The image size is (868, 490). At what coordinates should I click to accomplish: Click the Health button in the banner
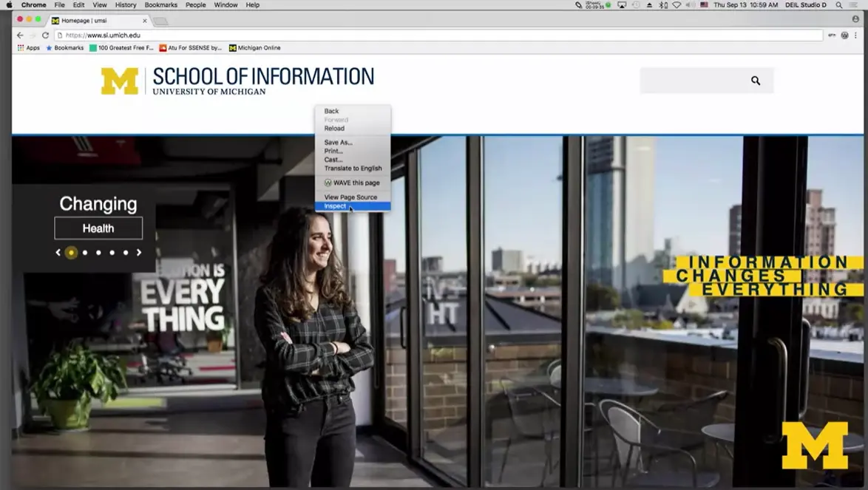(x=98, y=228)
